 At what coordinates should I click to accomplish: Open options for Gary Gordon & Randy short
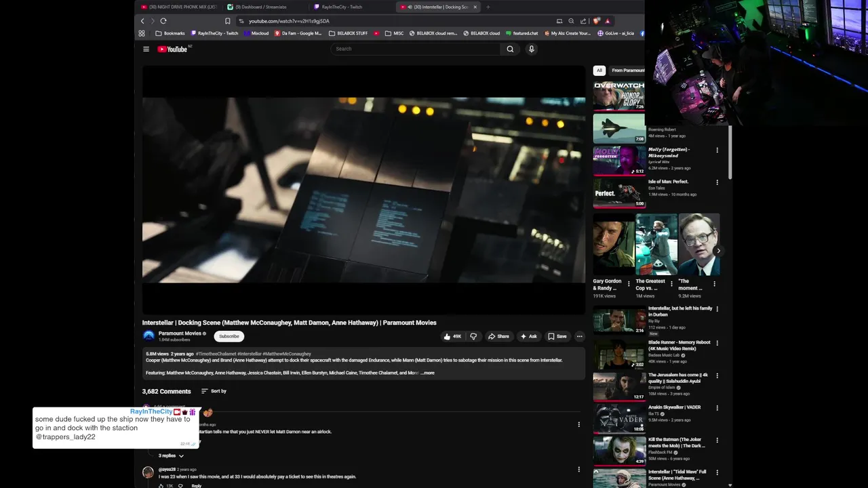[x=628, y=284]
